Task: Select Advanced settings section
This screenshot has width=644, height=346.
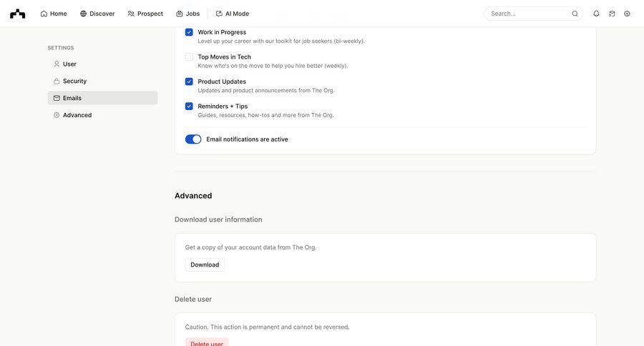Action: 102,115
